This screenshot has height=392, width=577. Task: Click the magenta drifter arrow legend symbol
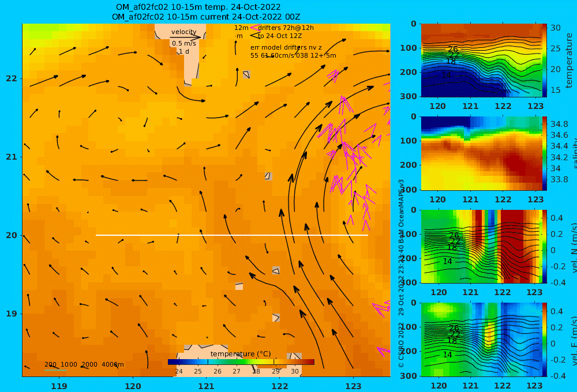point(254,28)
